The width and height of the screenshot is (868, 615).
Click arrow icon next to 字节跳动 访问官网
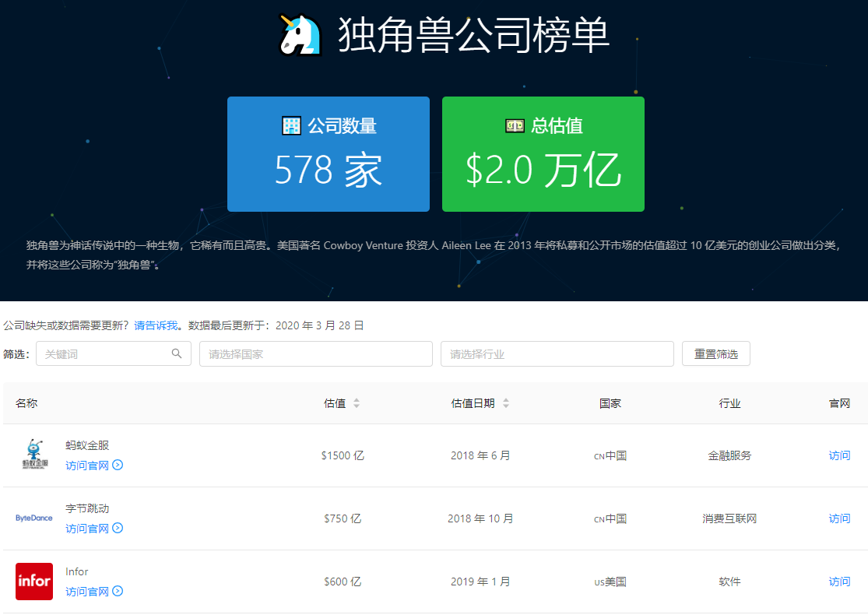click(118, 528)
